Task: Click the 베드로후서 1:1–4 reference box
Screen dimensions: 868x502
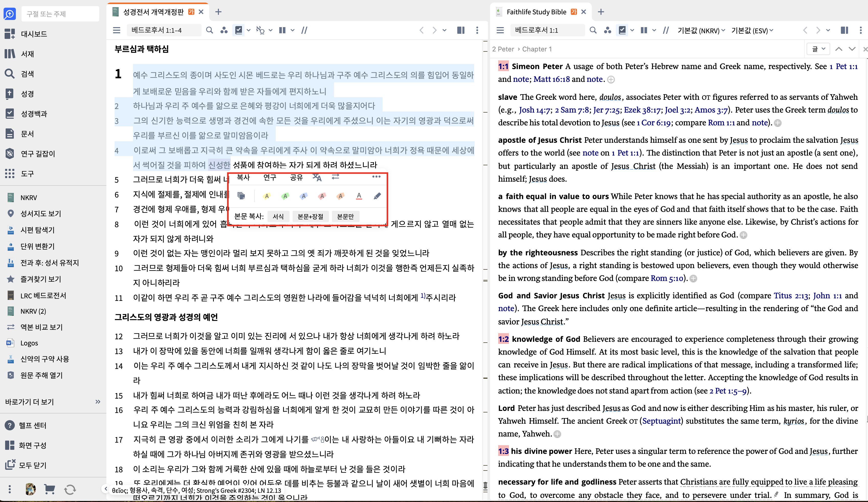Action: click(164, 30)
